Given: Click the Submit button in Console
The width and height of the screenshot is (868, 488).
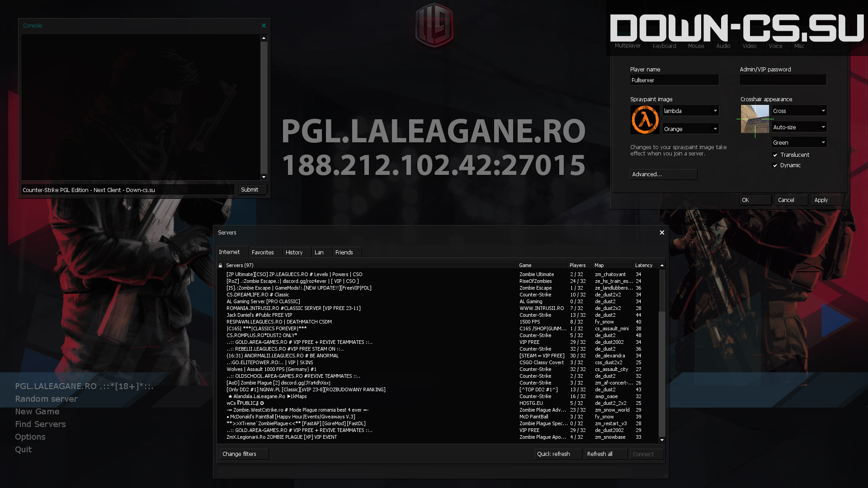Looking at the screenshot, I should point(252,190).
